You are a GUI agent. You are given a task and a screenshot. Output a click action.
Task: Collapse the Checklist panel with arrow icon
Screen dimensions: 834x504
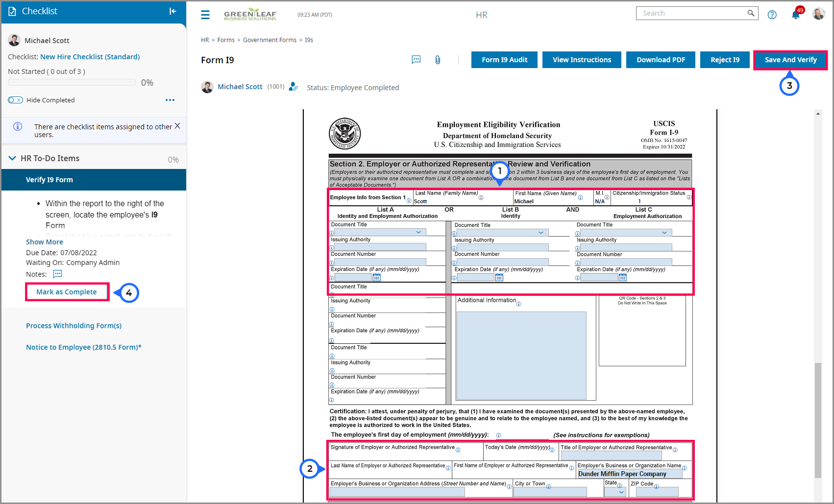[172, 11]
